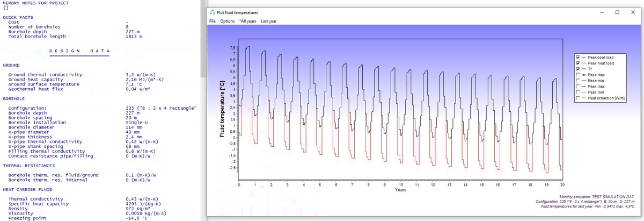Enable the Base min series checkbox
The image size is (644, 221).
tap(577, 81)
